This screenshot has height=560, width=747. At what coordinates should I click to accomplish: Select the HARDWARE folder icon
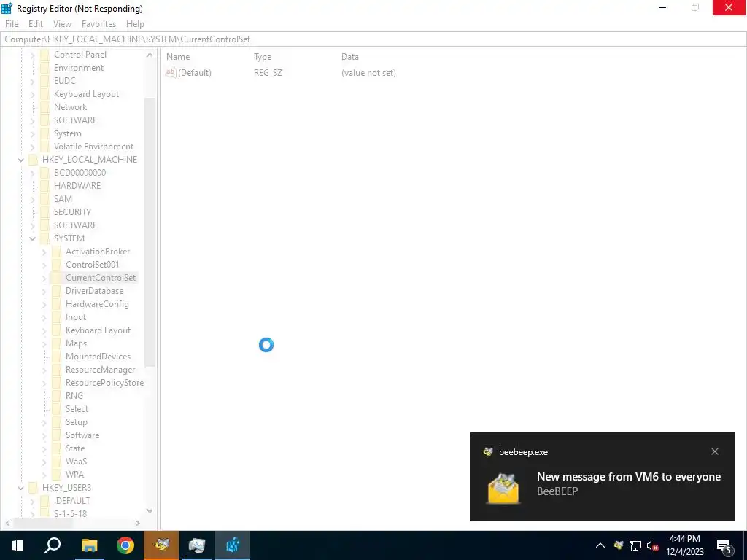44,186
